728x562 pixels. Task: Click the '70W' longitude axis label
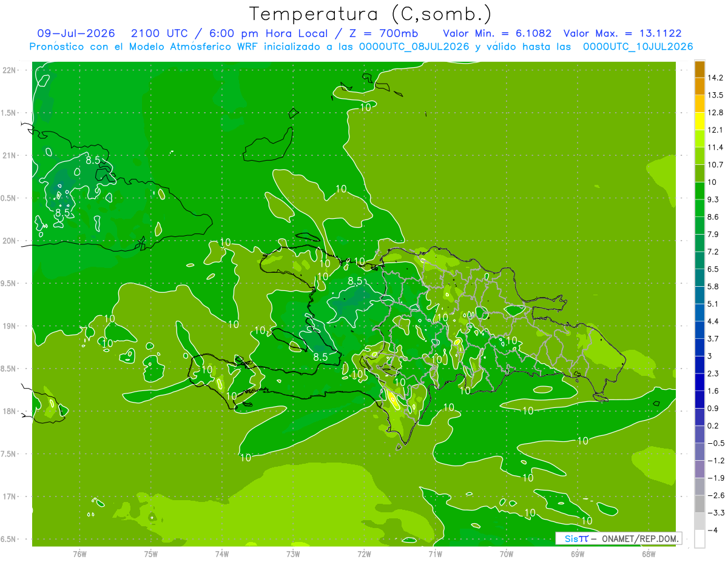tap(507, 554)
